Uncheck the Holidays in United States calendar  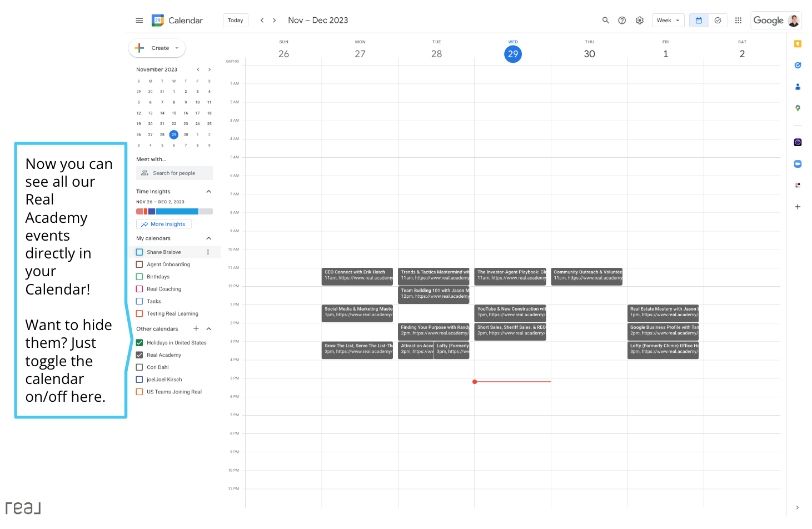click(x=138, y=342)
